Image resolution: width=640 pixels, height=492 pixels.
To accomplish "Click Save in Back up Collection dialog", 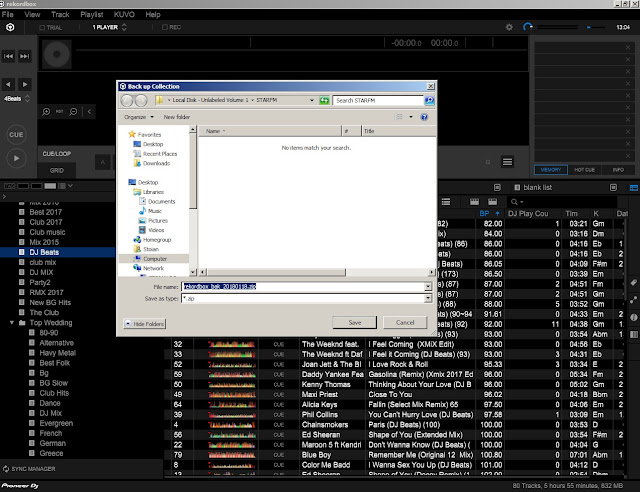I will click(355, 323).
